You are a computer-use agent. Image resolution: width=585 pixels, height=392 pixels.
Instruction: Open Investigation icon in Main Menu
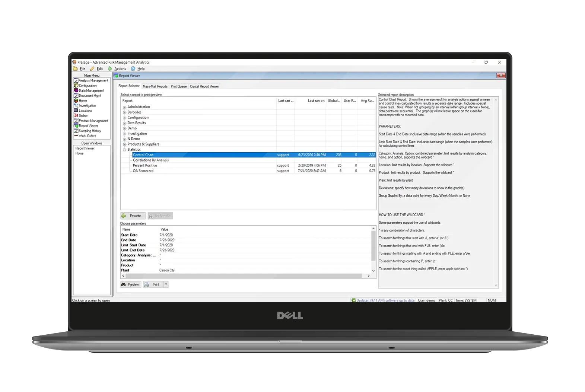tap(76, 106)
